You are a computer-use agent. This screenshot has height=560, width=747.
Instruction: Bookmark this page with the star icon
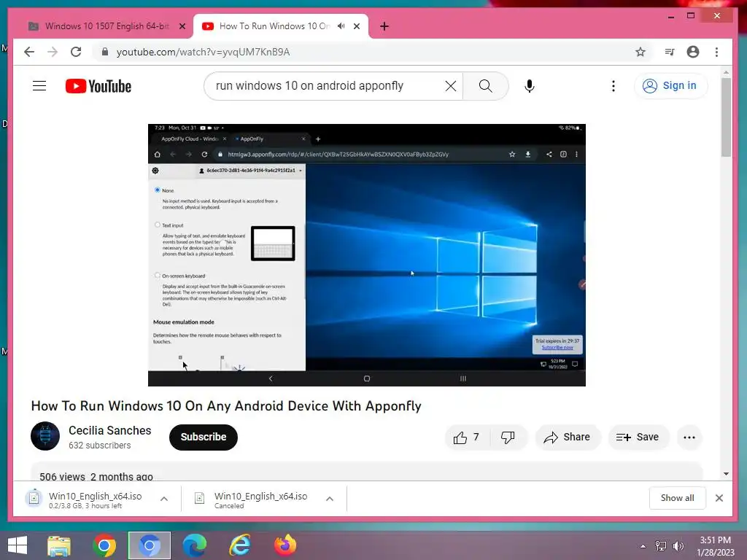pos(640,52)
